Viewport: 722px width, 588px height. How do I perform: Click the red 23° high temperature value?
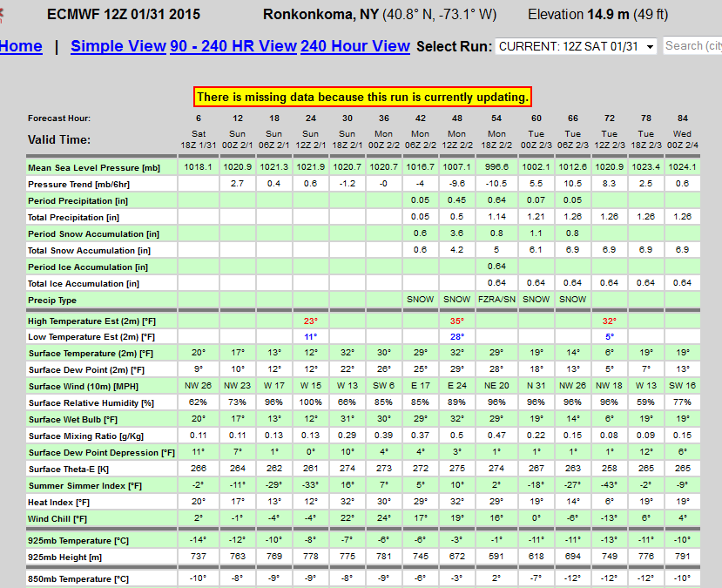coord(311,321)
